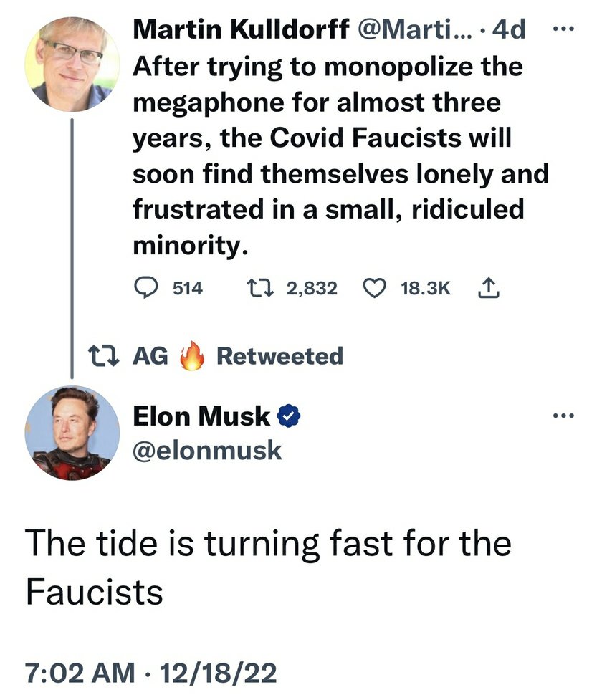Open more options on Martin Kulldorff's tweet
The image size is (602, 700).
coord(565,29)
